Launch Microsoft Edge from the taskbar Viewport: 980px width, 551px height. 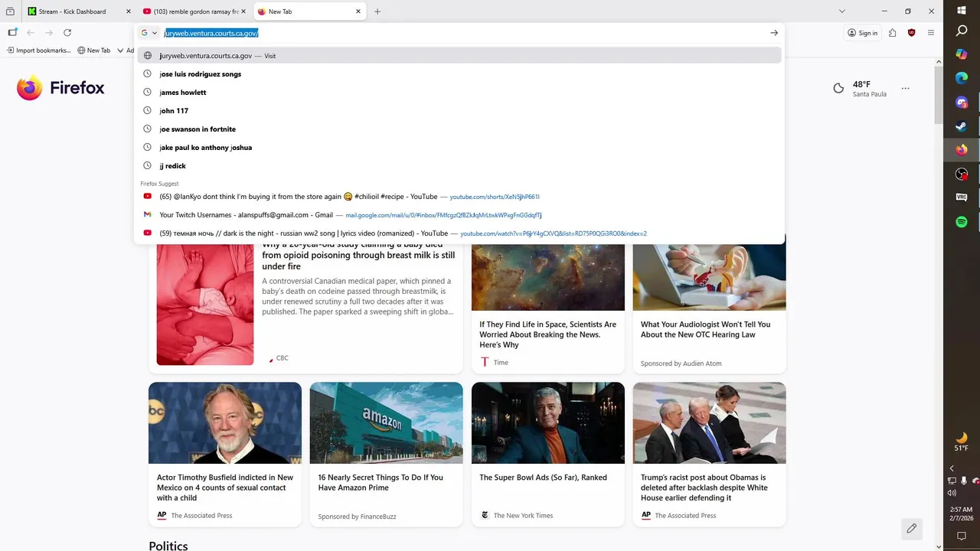[x=962, y=78]
